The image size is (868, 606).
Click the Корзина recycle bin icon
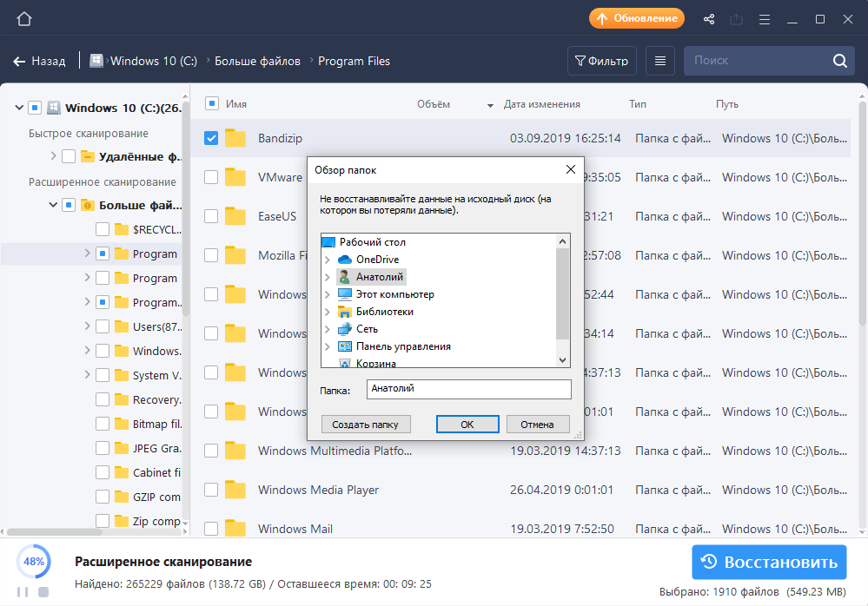344,363
